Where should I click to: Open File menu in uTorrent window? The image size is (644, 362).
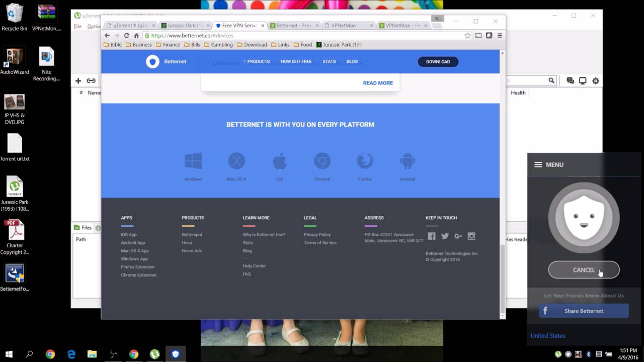[x=77, y=27]
